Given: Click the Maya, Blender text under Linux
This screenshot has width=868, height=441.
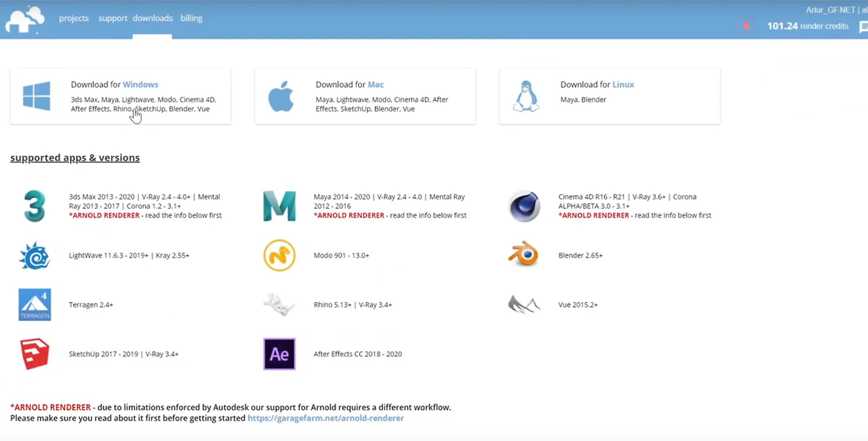Looking at the screenshot, I should click(x=583, y=100).
